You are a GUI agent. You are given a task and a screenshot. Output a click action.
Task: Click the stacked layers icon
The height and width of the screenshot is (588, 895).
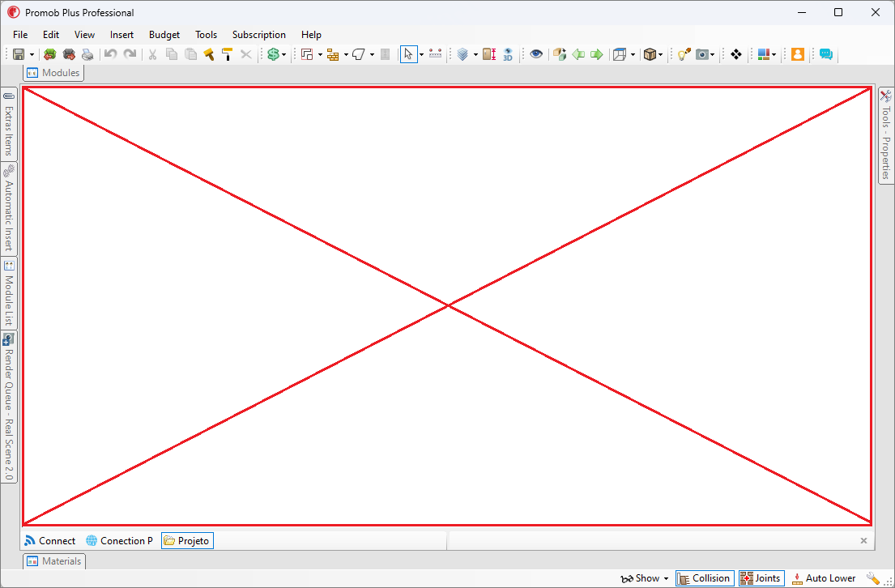pos(463,54)
